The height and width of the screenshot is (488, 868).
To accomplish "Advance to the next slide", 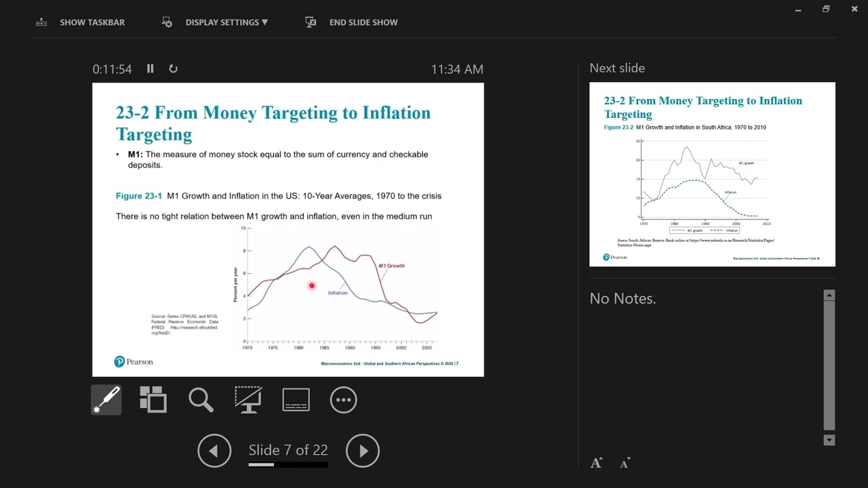I will pos(363,451).
